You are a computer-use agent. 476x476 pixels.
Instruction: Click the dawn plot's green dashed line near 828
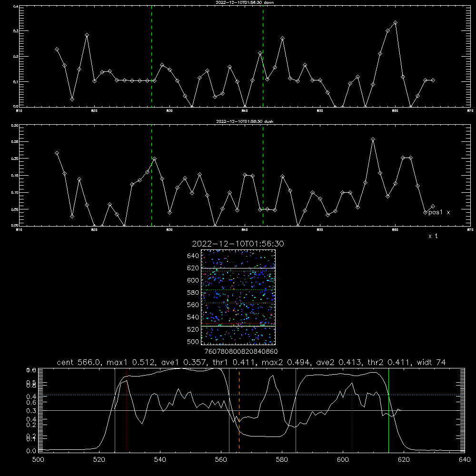151,56
